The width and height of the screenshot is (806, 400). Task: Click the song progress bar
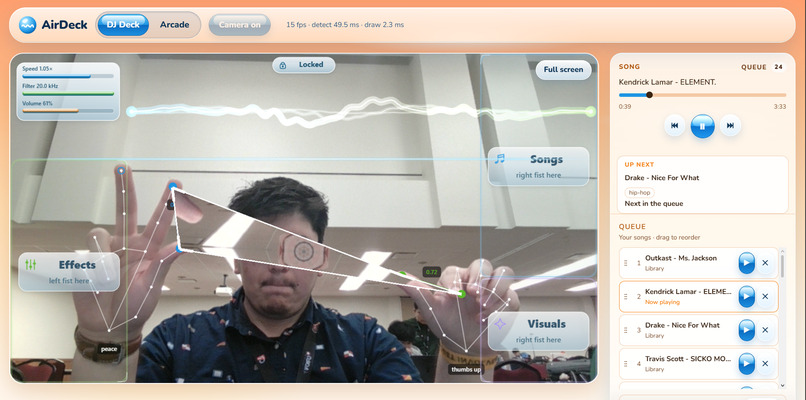click(702, 95)
